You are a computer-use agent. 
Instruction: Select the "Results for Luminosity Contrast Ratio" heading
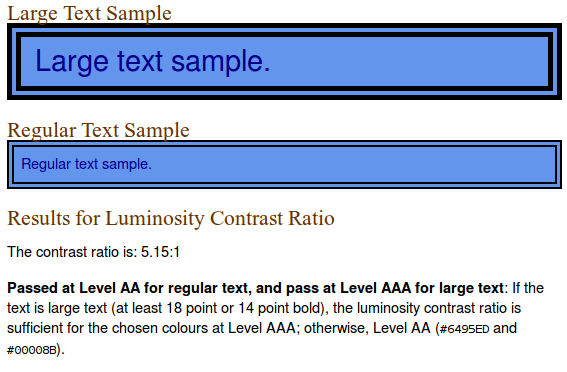coord(171,219)
